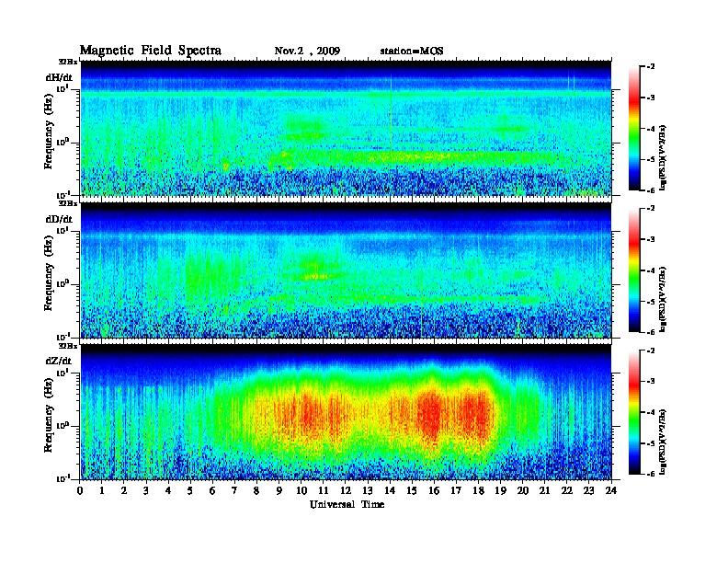
Task: Click the dZ/dt spectrogram plot
Action: [x=346, y=412]
